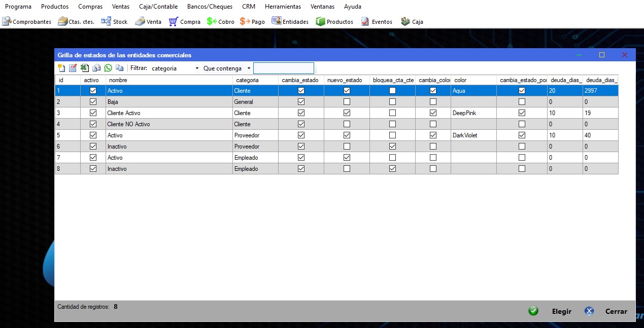Image resolution: width=644 pixels, height=328 pixels.
Task: Click the Elegir button
Action: click(562, 311)
